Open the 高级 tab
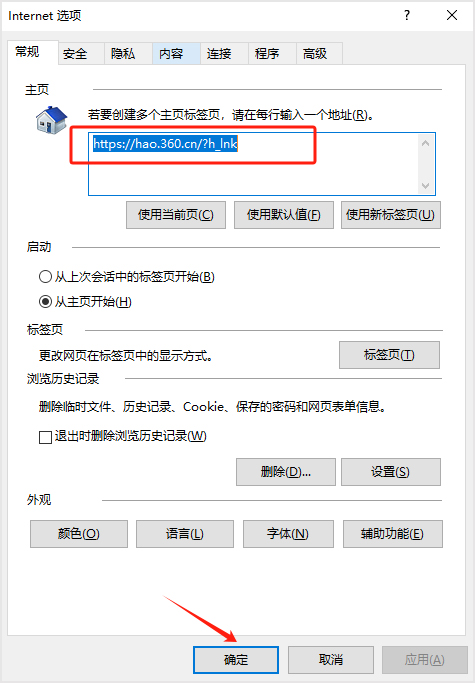 (315, 54)
